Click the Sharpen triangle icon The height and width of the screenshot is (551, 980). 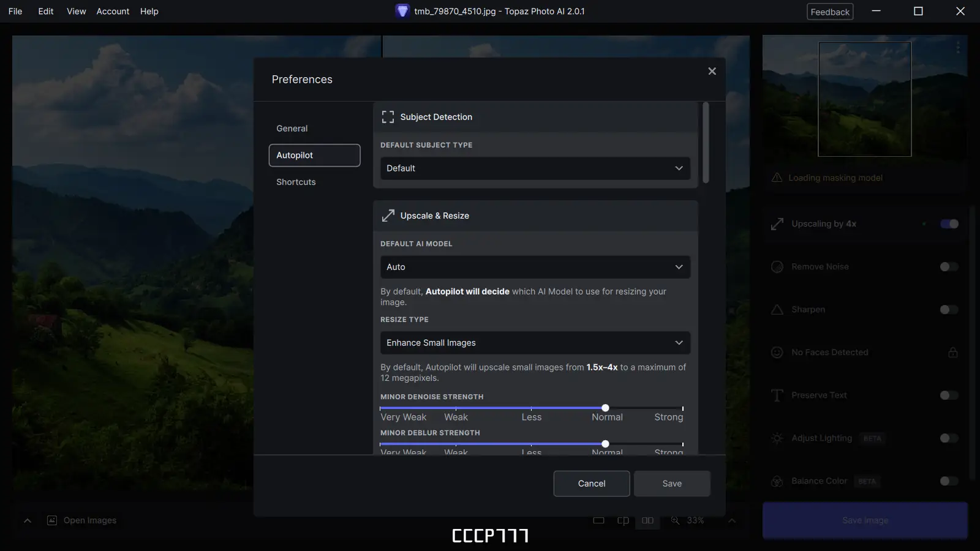(x=777, y=310)
